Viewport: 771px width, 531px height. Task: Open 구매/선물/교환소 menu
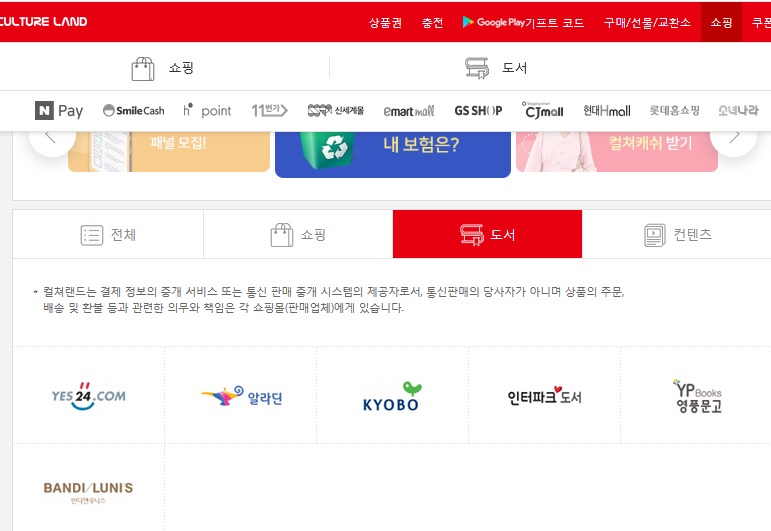tap(647, 23)
